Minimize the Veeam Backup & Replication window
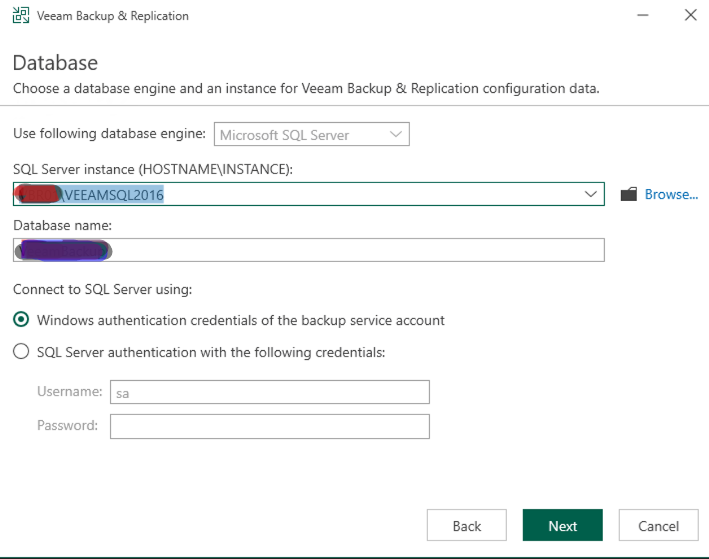The image size is (709, 559). click(643, 15)
